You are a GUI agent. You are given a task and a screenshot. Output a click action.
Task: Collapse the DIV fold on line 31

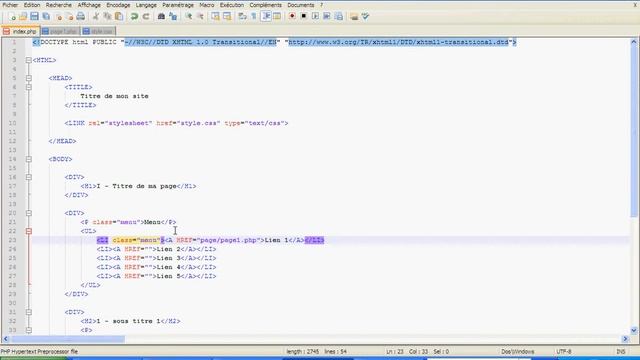[x=29, y=312]
